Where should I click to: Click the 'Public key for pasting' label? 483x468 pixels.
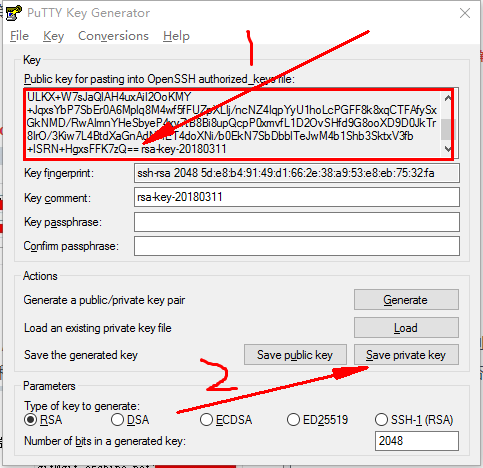pyautogui.click(x=159, y=79)
